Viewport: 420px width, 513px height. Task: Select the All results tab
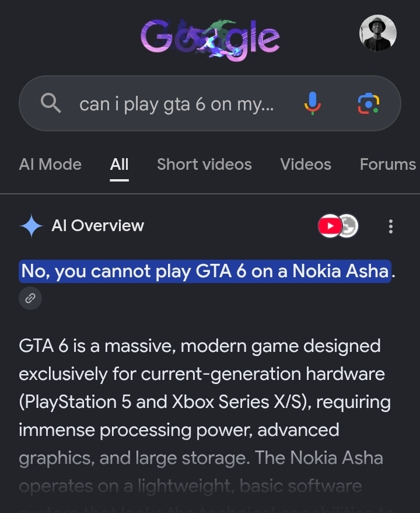(x=119, y=164)
